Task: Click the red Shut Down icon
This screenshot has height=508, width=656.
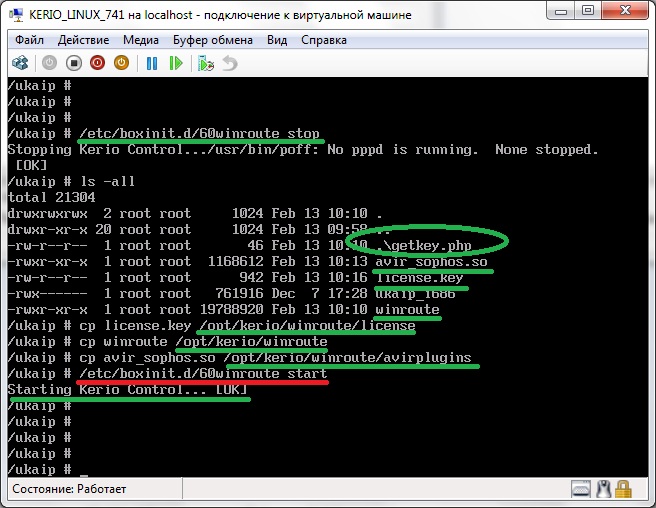Action: coord(97,63)
